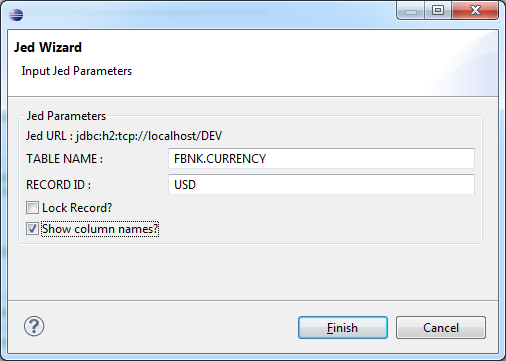Enable the Lock Record? checkbox

pyautogui.click(x=32, y=208)
